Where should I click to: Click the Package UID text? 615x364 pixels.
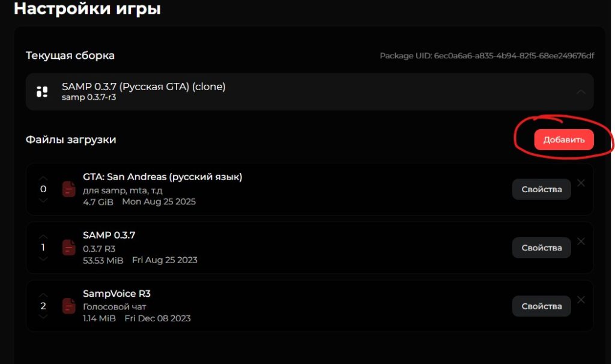486,56
